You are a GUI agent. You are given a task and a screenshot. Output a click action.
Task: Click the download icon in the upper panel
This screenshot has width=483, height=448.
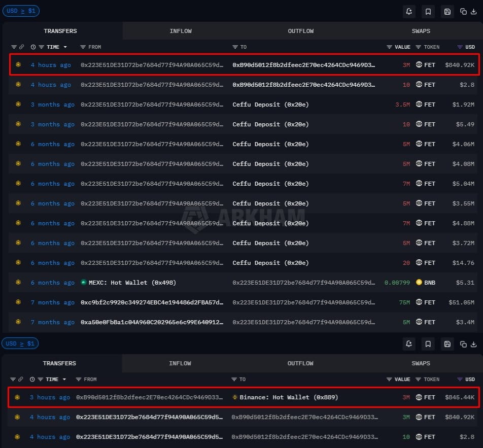tap(473, 12)
